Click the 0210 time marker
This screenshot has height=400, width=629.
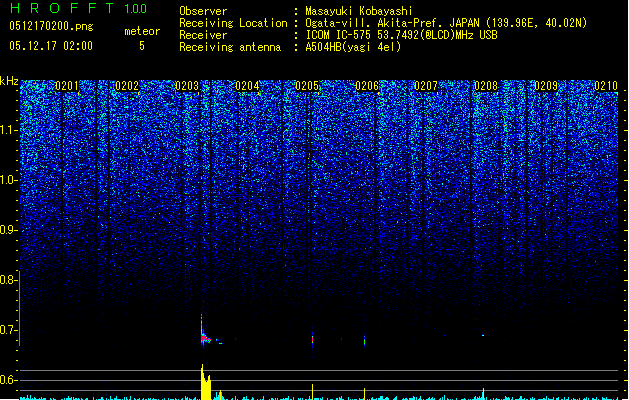pos(606,86)
